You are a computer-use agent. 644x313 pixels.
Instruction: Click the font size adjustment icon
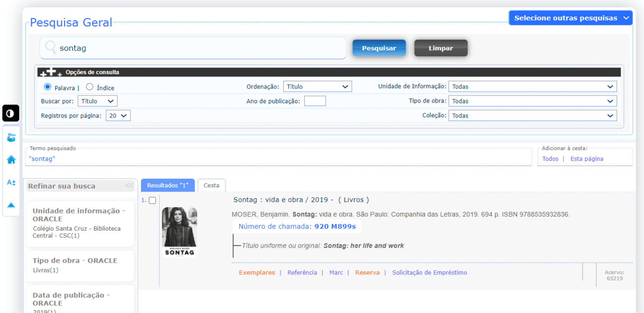(11, 182)
